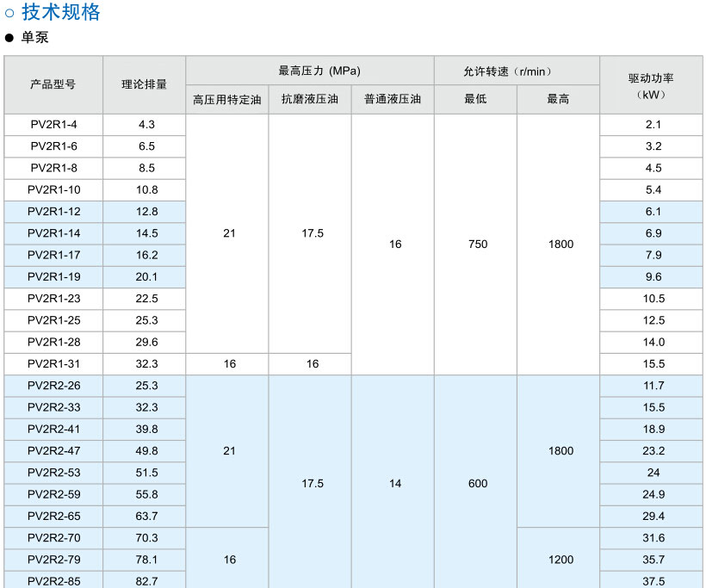Click the PV2R1-4 model cell
The height and width of the screenshot is (588, 706).
53,125
